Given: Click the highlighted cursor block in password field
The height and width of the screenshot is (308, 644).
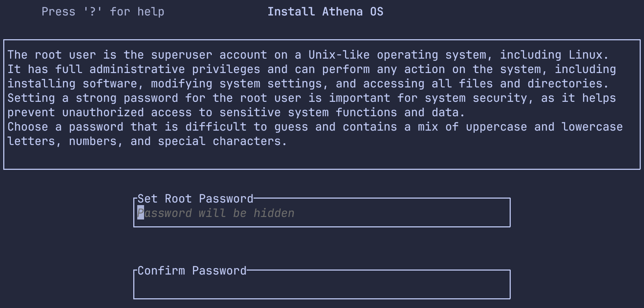Looking at the screenshot, I should (x=140, y=213).
